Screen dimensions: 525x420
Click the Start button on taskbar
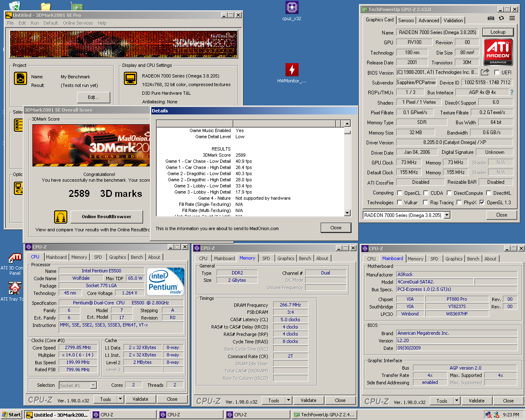[11, 415]
